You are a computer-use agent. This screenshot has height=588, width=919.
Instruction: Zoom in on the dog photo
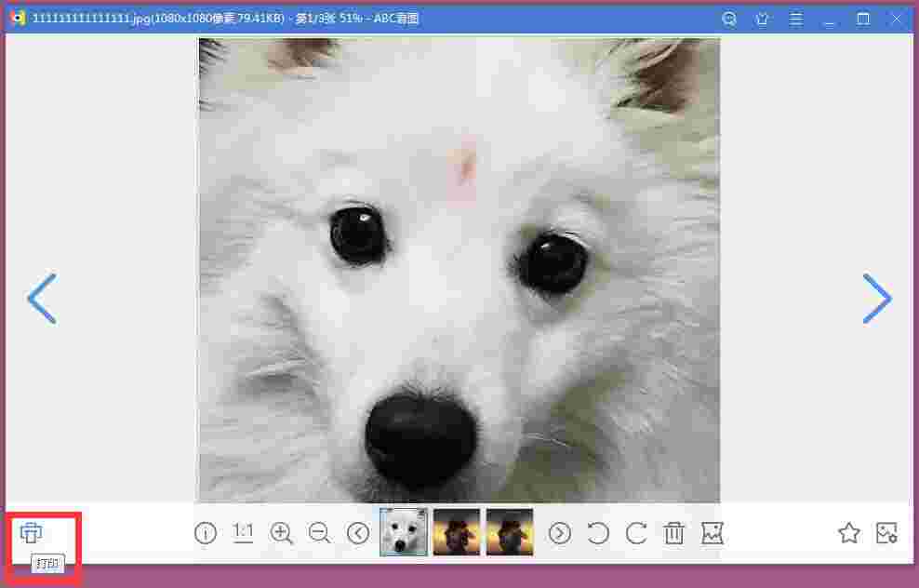[x=281, y=533]
